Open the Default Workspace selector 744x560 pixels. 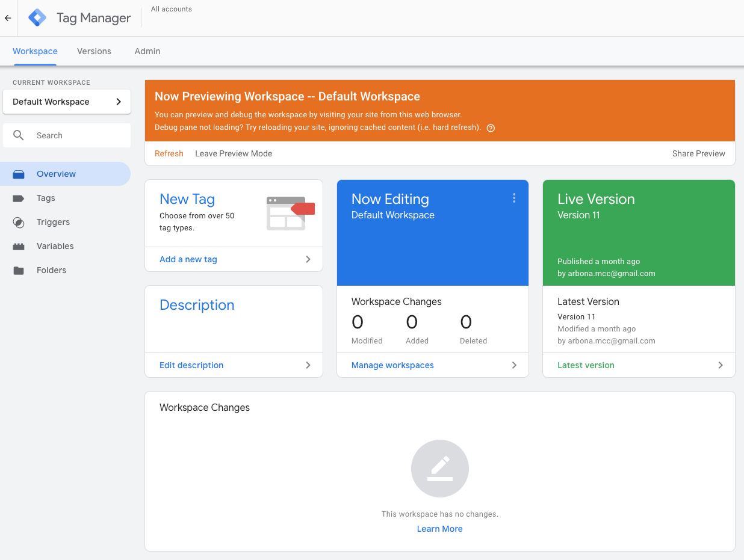pos(67,102)
